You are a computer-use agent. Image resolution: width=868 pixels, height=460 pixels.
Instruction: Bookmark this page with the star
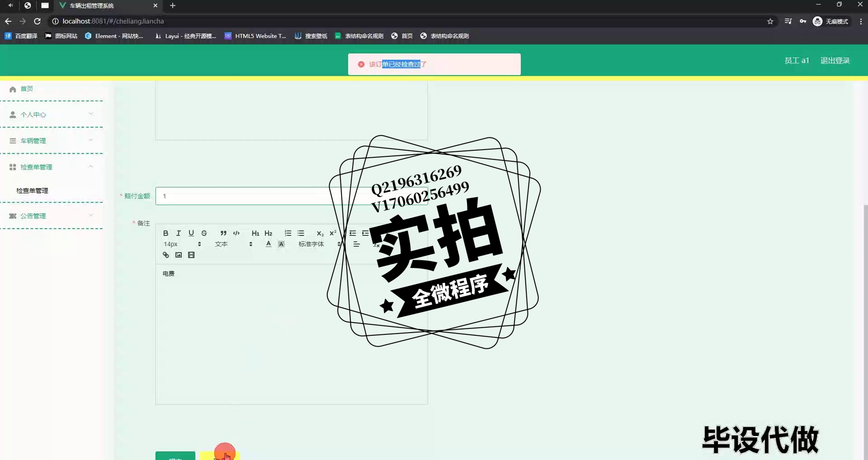pyautogui.click(x=770, y=21)
